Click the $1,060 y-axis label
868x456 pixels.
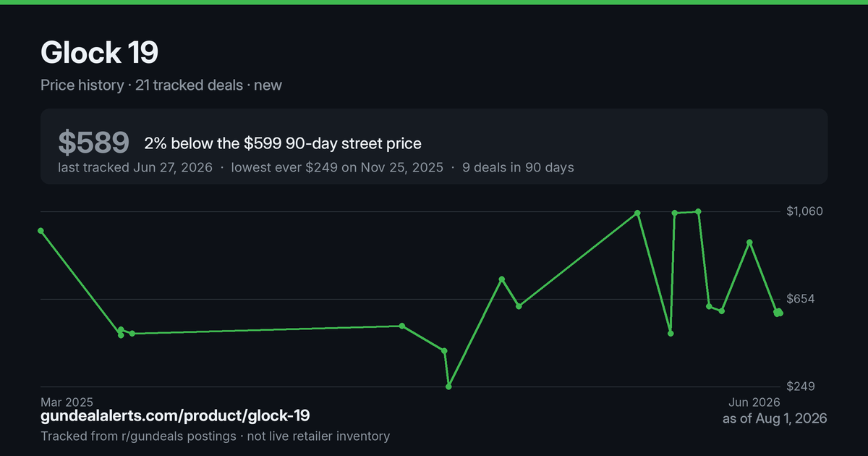click(x=804, y=211)
